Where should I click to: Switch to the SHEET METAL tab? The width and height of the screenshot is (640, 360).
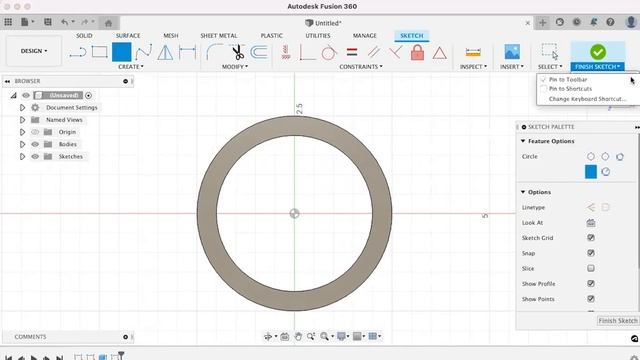point(218,36)
